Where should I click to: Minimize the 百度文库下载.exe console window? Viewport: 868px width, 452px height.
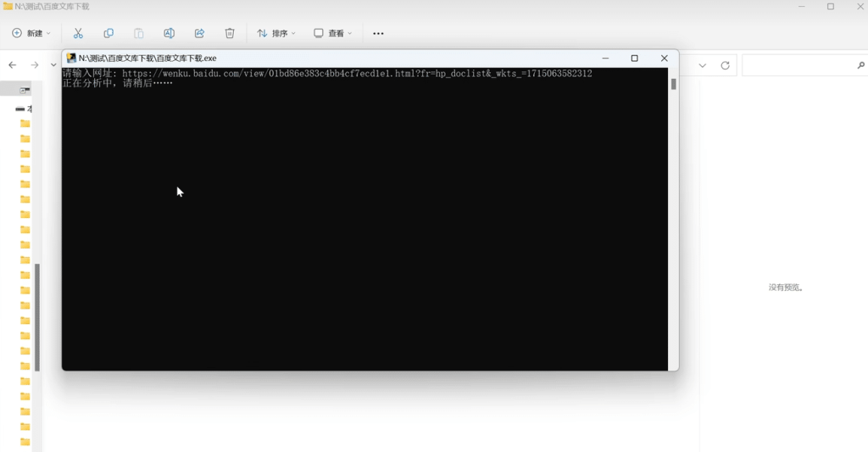[x=605, y=59]
